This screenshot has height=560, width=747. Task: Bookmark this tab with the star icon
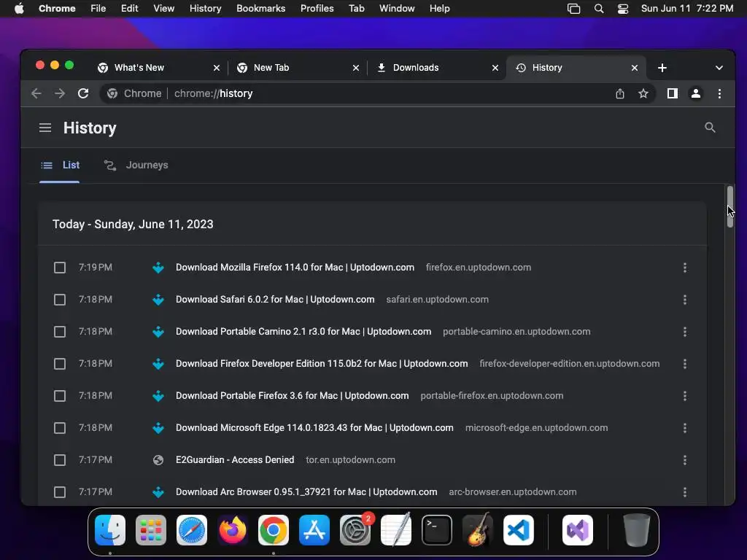[643, 93]
